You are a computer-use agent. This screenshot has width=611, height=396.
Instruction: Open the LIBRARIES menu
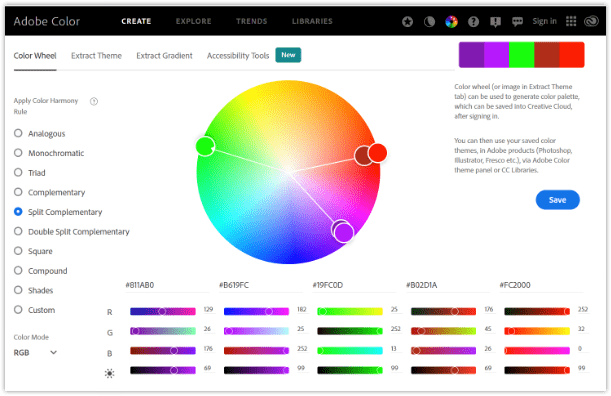tap(312, 21)
